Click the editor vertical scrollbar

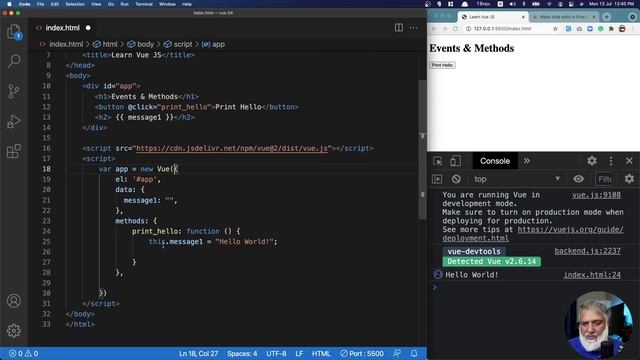[422, 149]
